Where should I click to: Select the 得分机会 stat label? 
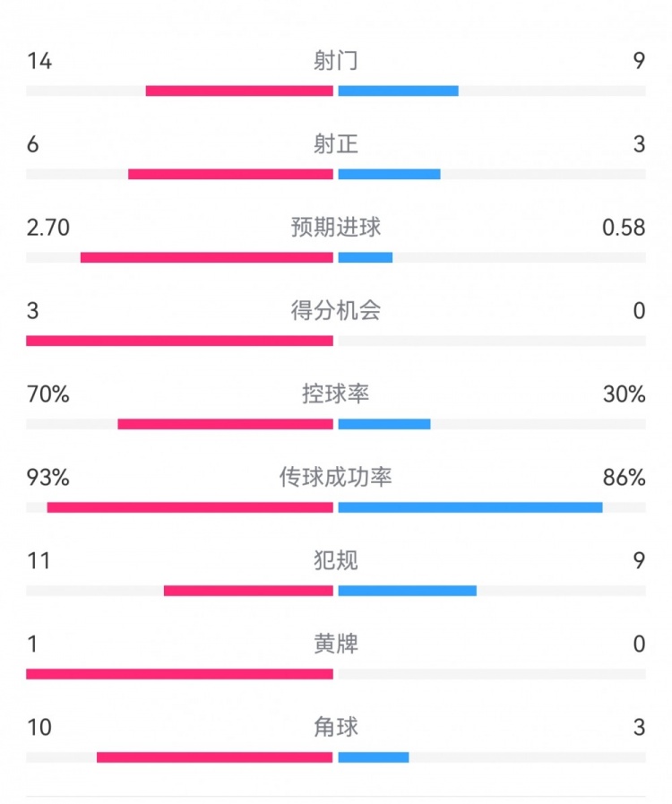[336, 311]
